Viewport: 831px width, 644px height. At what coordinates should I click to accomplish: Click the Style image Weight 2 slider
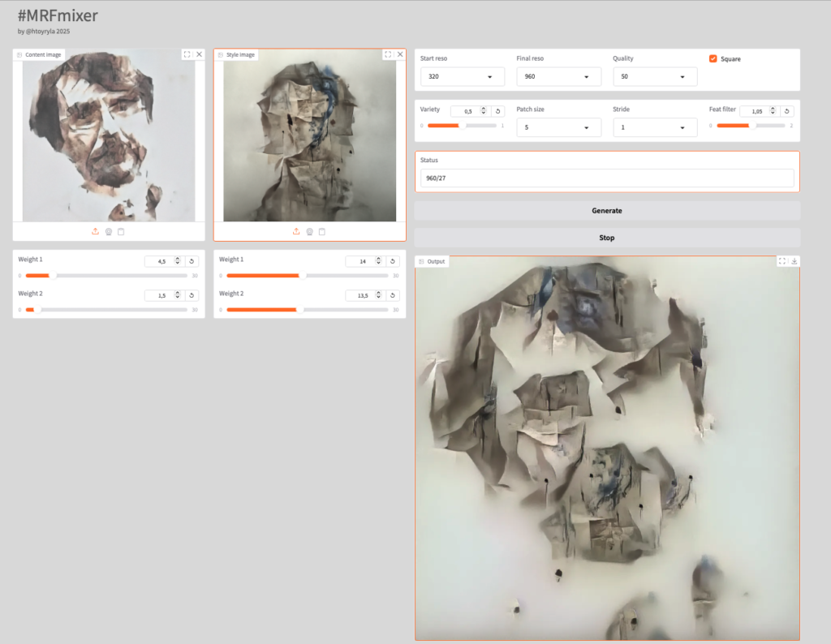click(x=311, y=310)
